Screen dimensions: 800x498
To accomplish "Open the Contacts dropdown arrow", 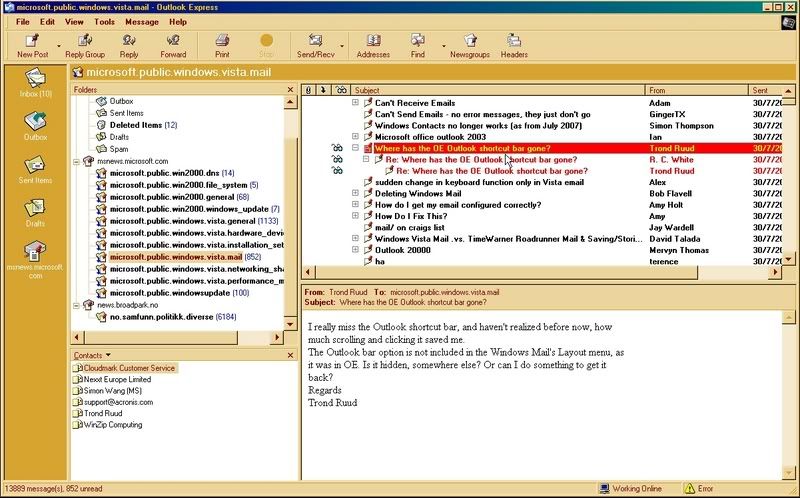I will tap(108, 355).
